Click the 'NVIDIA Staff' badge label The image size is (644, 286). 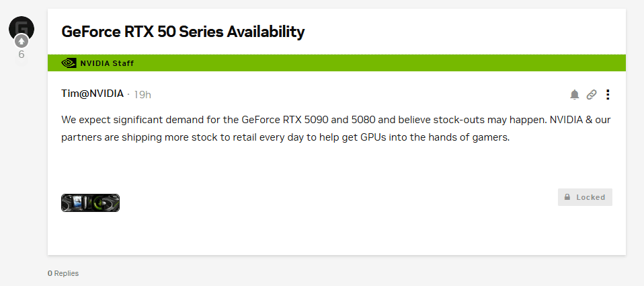(x=107, y=63)
